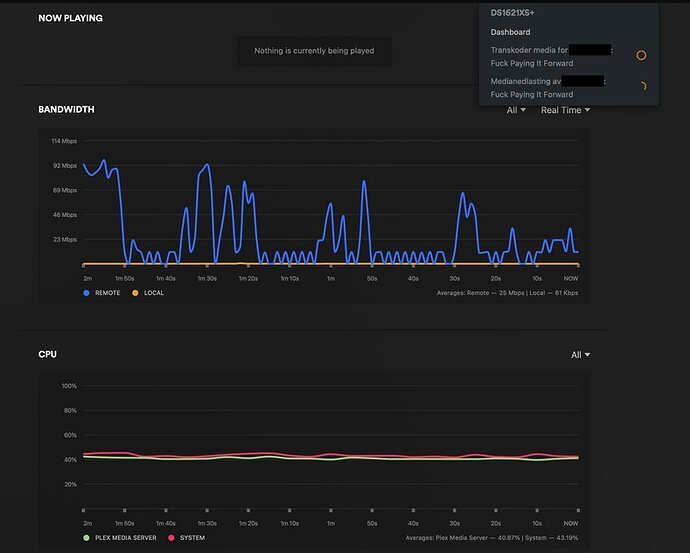This screenshot has height=553, width=690.
Task: Open the CPU All filter dropdown
Action: tap(580, 355)
